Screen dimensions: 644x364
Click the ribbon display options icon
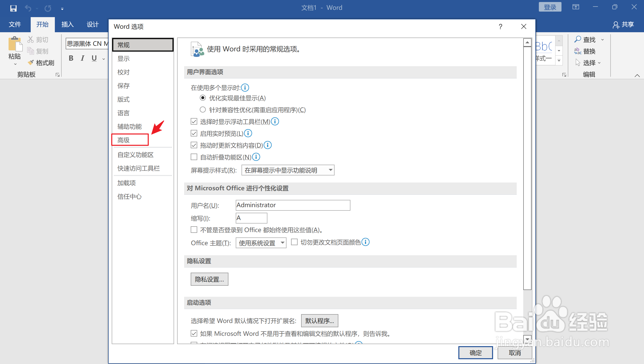(x=576, y=7)
